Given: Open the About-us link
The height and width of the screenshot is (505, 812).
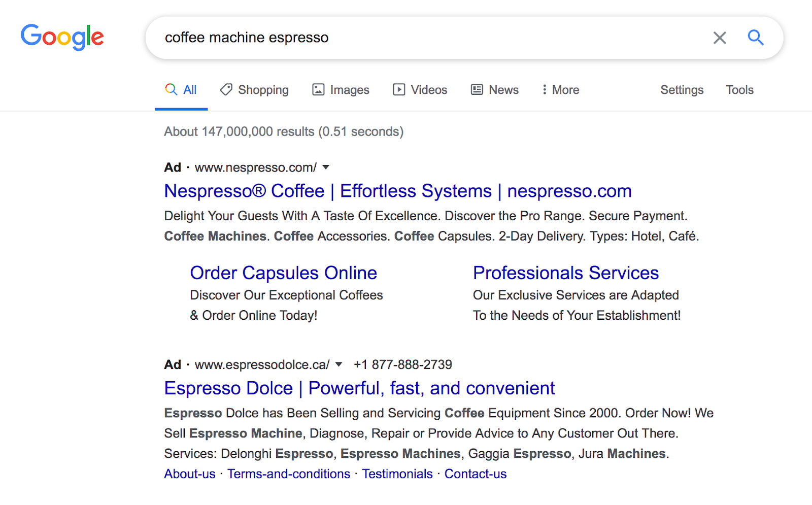Looking at the screenshot, I should click(x=190, y=474).
